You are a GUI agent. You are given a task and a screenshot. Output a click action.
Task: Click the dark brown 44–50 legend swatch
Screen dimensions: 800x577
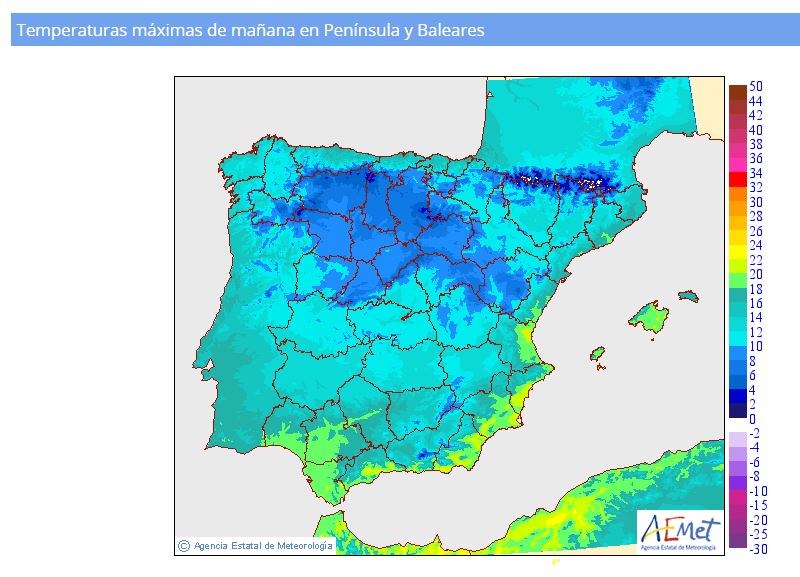tap(737, 94)
